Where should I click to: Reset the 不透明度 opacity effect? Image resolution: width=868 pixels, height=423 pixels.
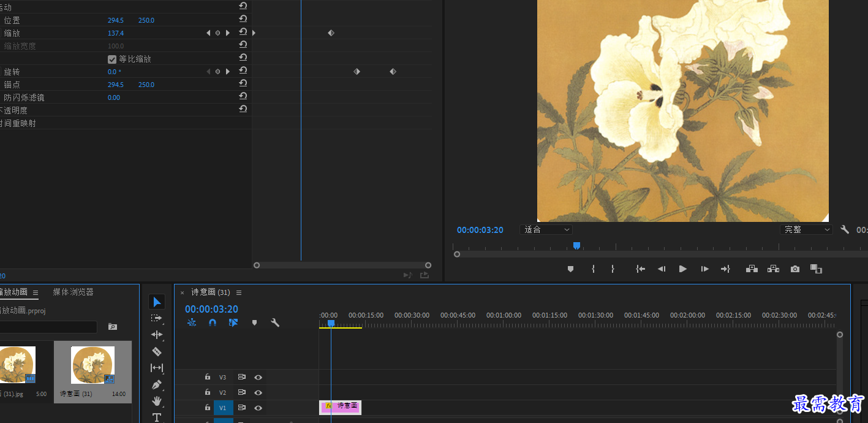coord(243,110)
